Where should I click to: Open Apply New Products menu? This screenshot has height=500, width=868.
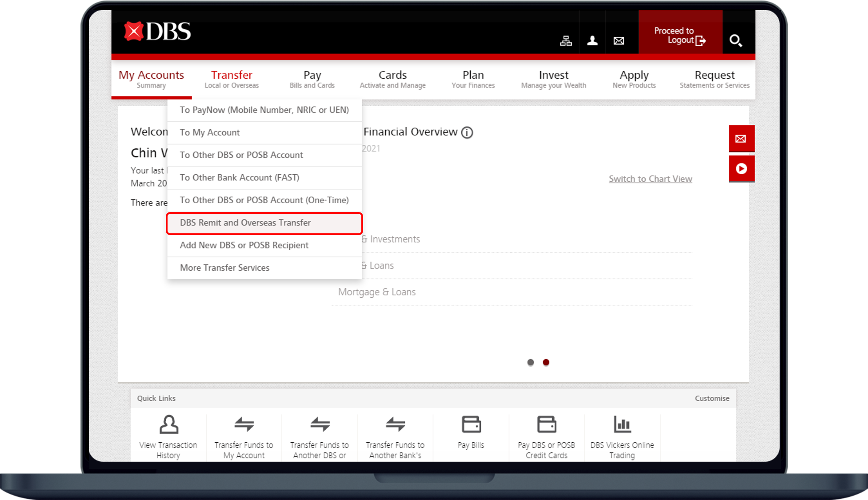click(634, 79)
